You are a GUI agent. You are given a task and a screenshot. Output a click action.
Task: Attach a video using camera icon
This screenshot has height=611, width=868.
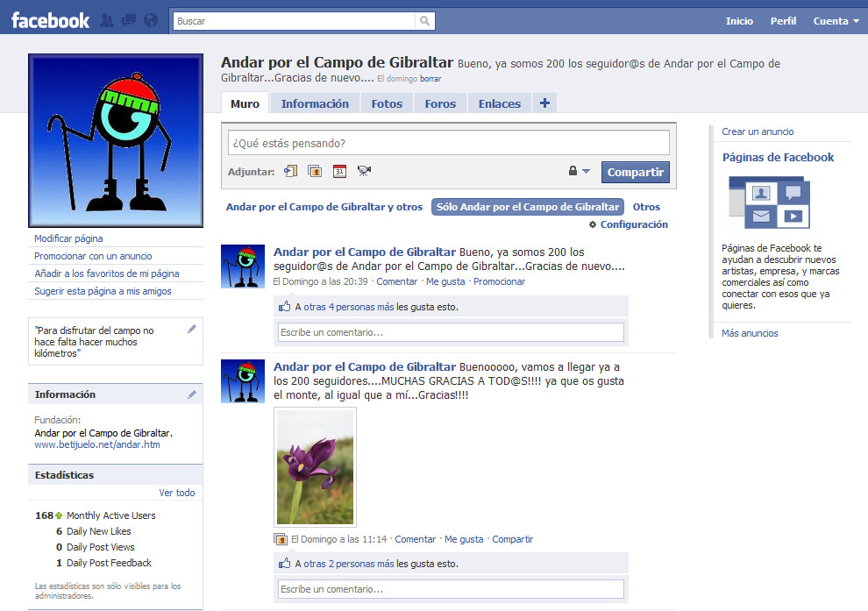click(x=364, y=171)
